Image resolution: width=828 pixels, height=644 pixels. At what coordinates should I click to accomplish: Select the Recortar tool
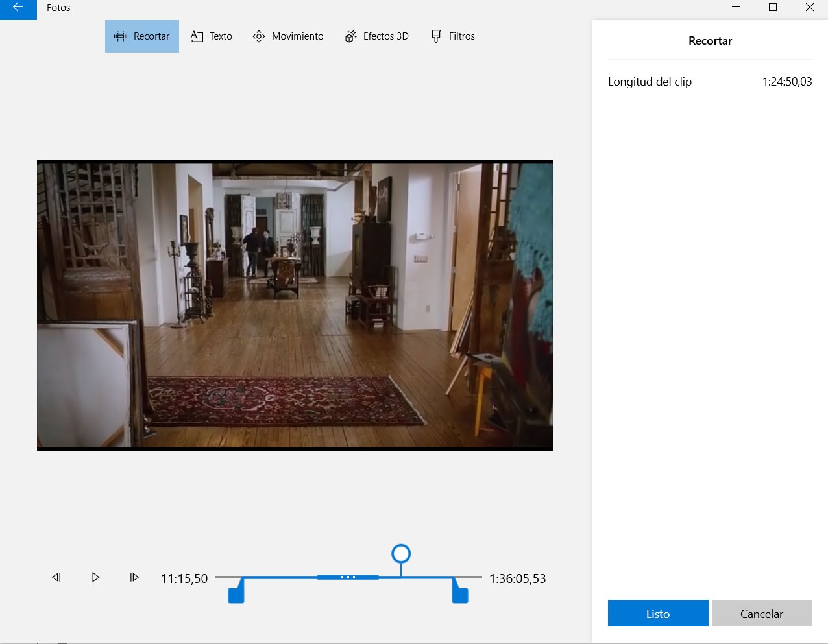(x=142, y=36)
